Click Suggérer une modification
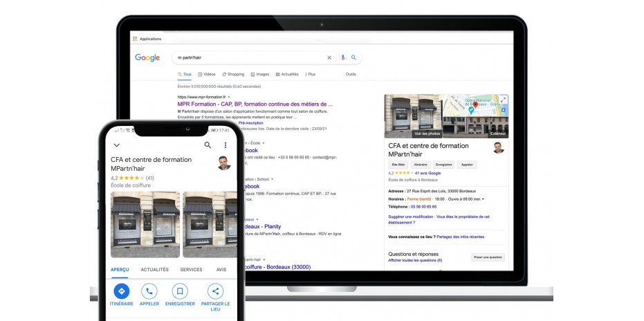The image size is (644, 321). coord(411,217)
